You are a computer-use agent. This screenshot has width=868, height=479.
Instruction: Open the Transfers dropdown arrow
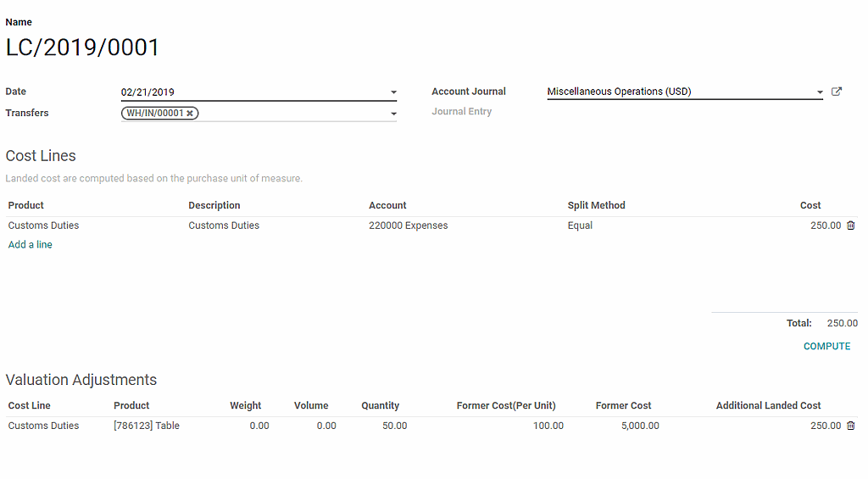[x=393, y=114]
